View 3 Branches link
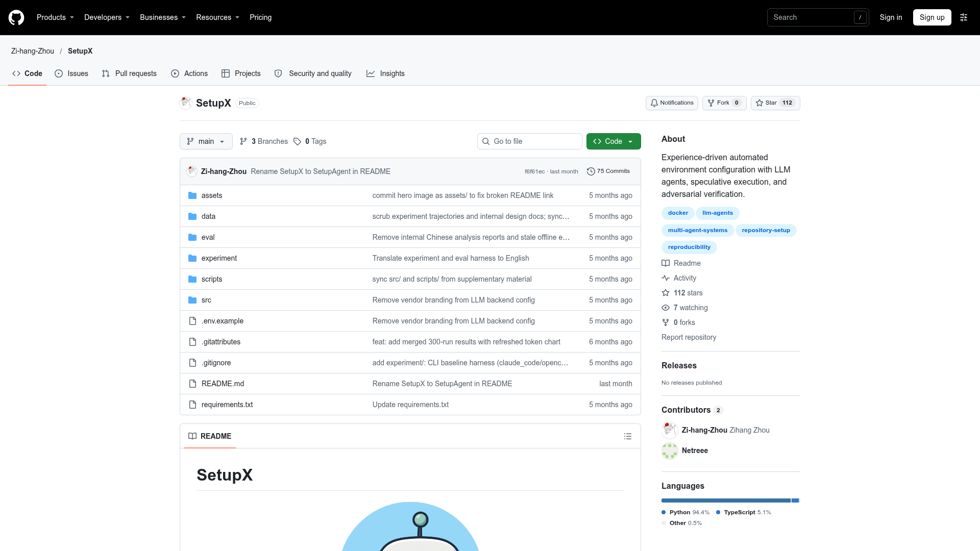Image resolution: width=980 pixels, height=551 pixels. click(x=264, y=141)
